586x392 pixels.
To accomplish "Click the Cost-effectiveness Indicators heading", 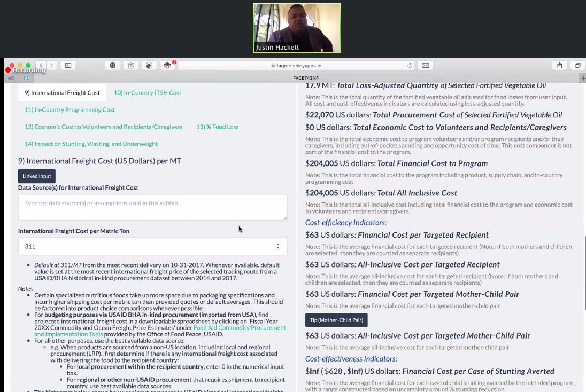I will [351, 359].
